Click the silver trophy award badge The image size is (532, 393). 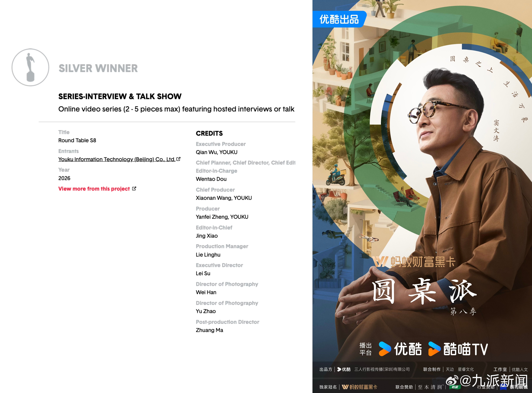pyautogui.click(x=30, y=67)
